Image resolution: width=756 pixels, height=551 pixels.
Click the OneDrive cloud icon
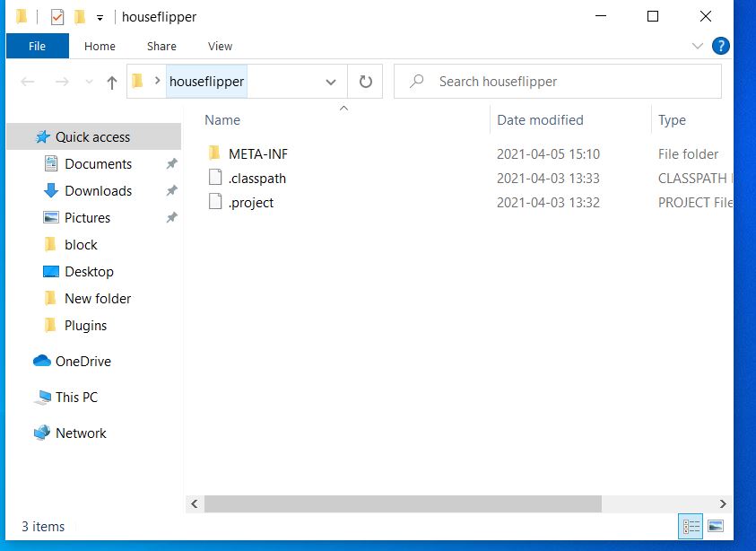tap(42, 361)
